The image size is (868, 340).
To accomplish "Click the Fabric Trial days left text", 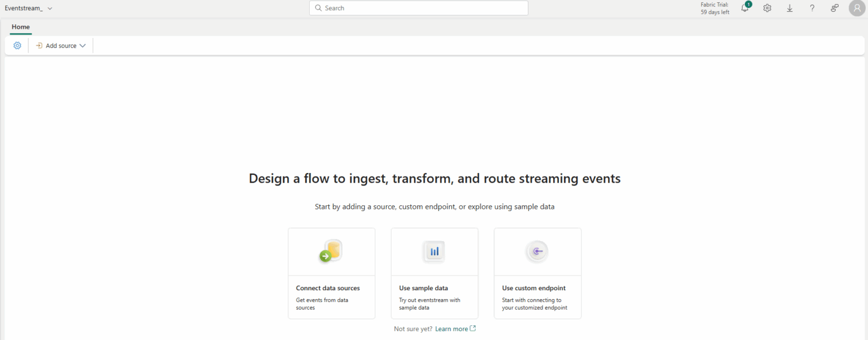I will (x=715, y=8).
